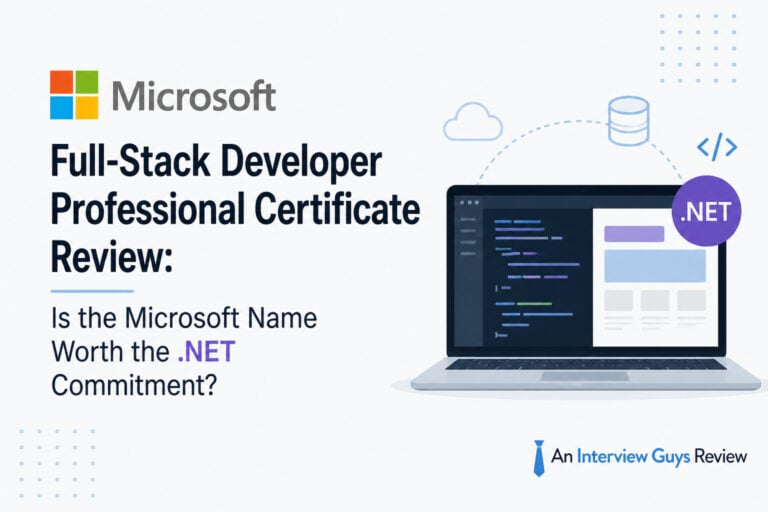This screenshot has height=512, width=768.
Task: Click the 'Commitment?' subtitle line
Action: click(134, 385)
